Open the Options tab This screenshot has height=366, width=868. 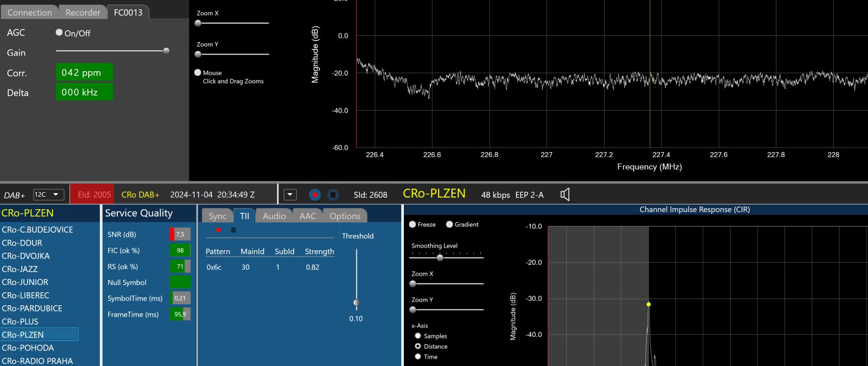345,216
